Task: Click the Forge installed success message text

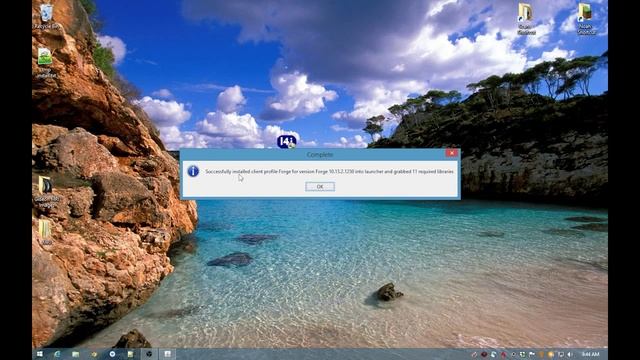Action: (x=329, y=172)
